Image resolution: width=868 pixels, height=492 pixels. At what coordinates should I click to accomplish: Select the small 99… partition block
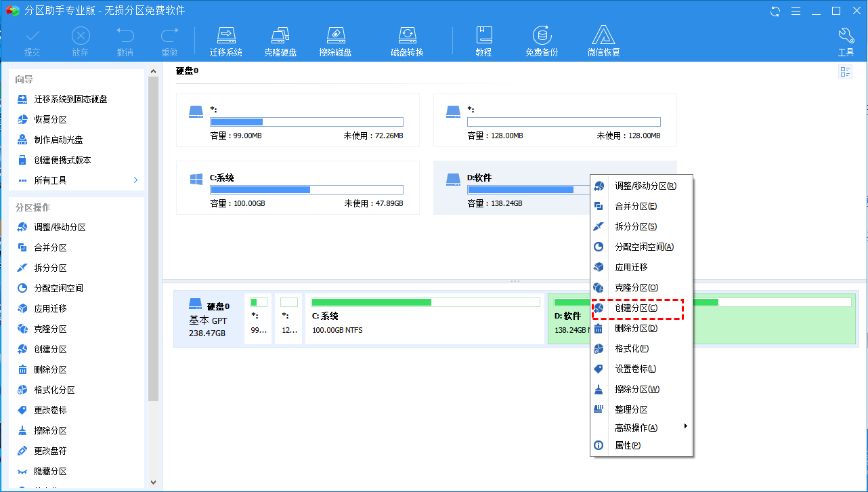[x=258, y=319]
